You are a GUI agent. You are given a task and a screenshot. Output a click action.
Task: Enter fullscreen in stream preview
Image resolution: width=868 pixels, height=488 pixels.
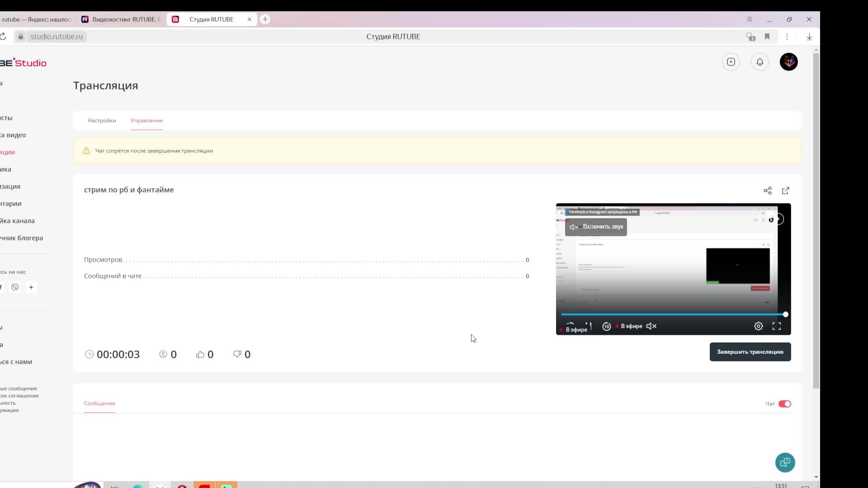click(x=777, y=326)
